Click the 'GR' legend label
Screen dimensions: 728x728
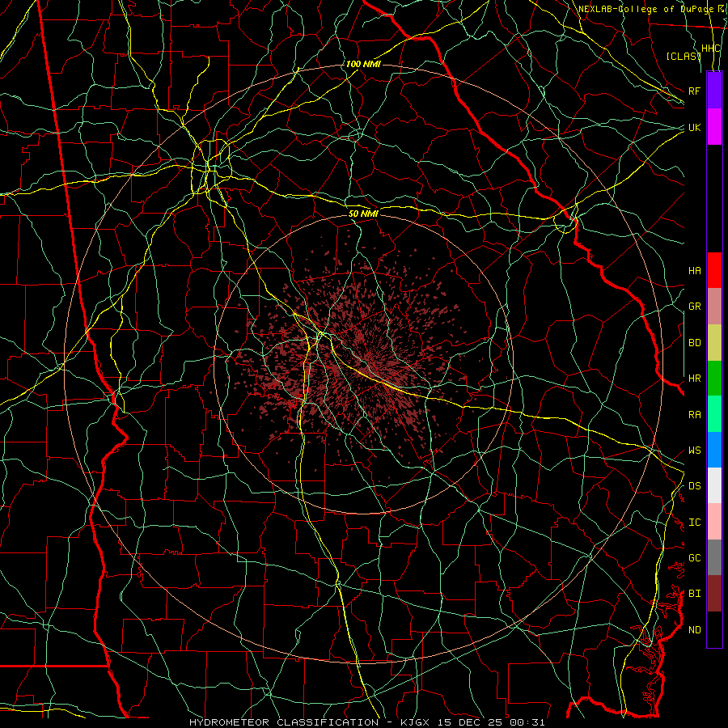pos(694,307)
